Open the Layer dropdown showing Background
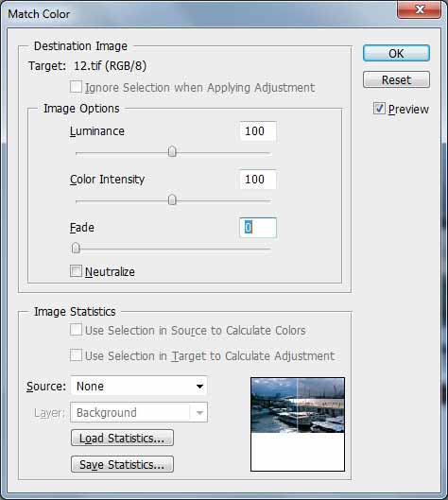 pos(139,412)
